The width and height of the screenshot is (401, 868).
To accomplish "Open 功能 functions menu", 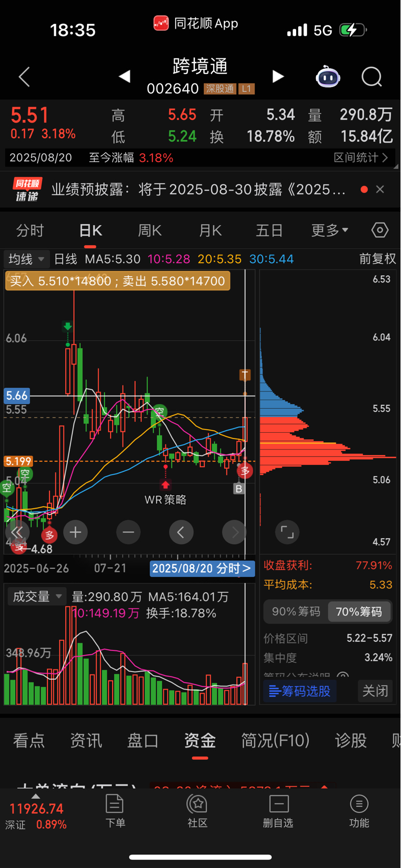I will [359, 811].
